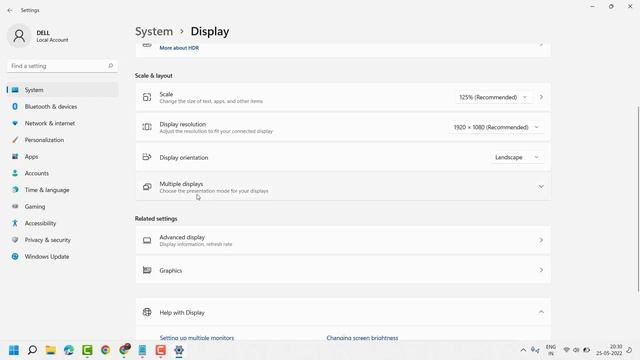Click System in the breadcrumb
640x360 pixels.
click(154, 31)
